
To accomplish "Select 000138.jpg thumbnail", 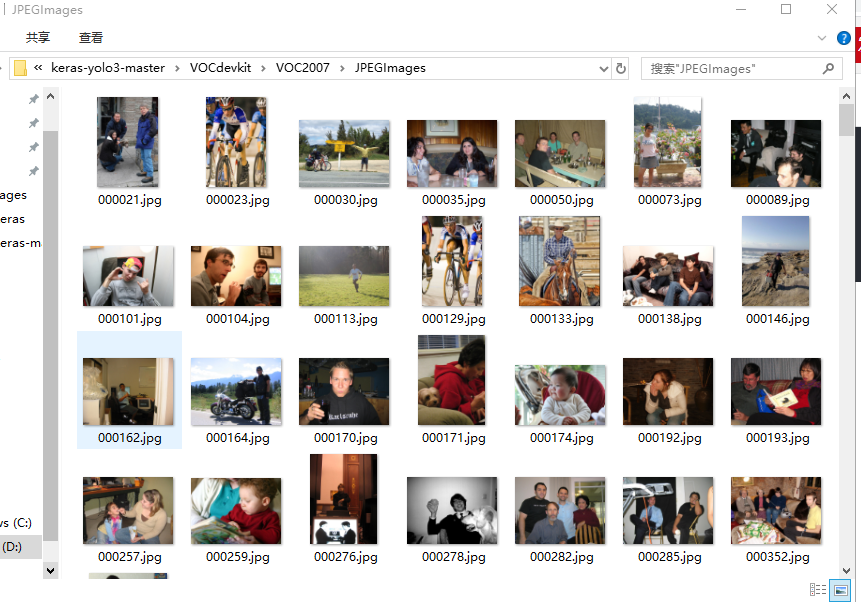I will pos(668,276).
